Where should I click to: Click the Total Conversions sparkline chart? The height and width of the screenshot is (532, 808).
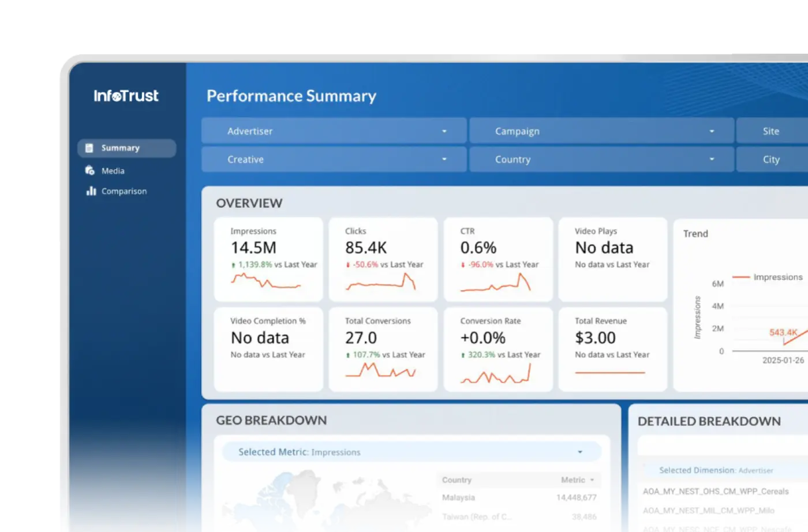tap(380, 370)
